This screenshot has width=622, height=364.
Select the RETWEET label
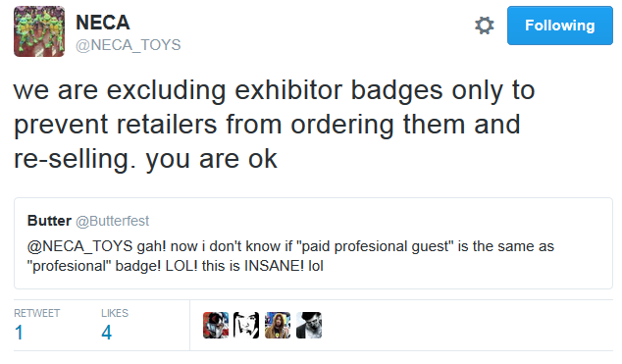point(37,313)
